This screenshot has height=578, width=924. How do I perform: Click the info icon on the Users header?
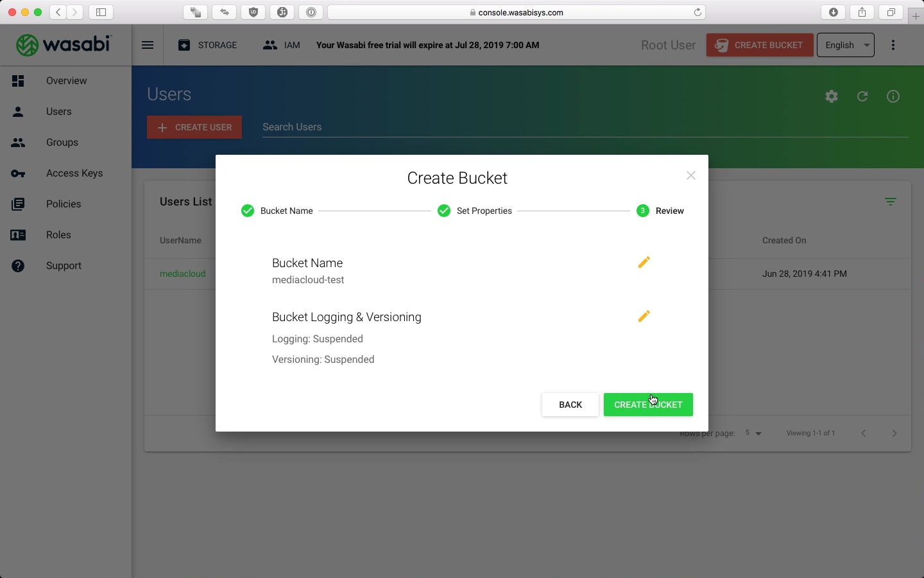point(893,96)
